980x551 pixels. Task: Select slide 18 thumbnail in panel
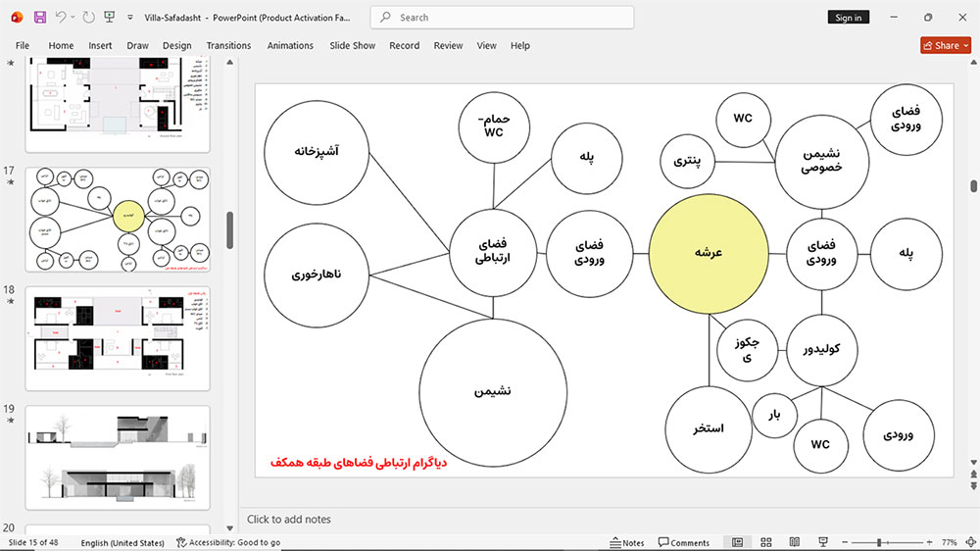click(x=118, y=338)
